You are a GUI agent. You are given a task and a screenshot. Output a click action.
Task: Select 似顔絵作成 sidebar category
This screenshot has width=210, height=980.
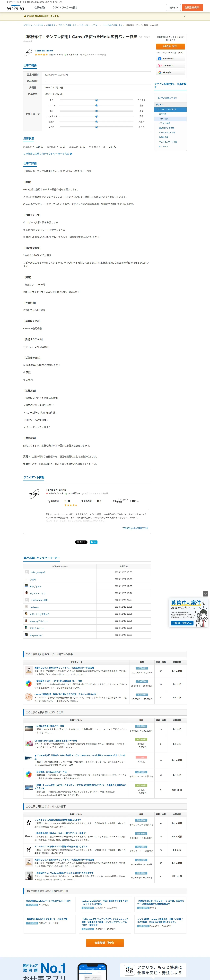click(164, 137)
